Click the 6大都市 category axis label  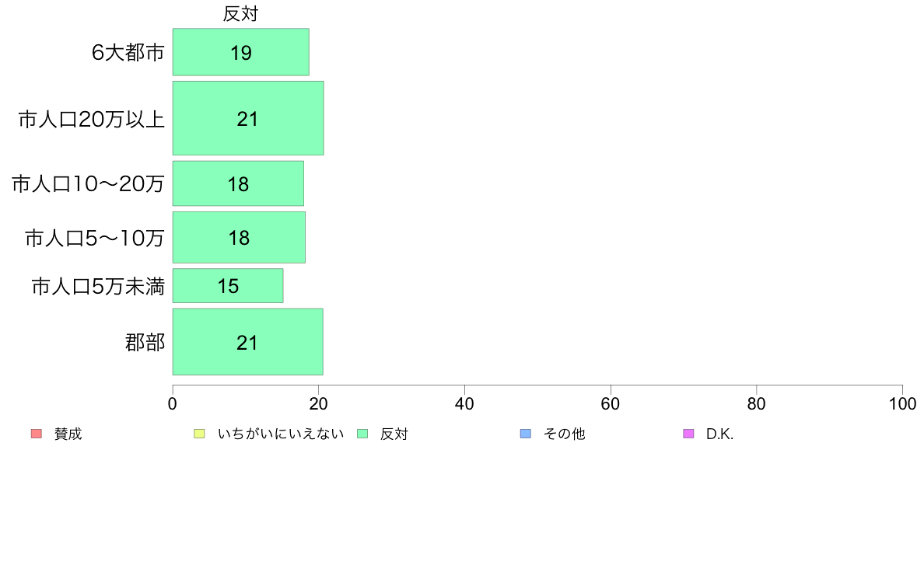click(x=128, y=52)
